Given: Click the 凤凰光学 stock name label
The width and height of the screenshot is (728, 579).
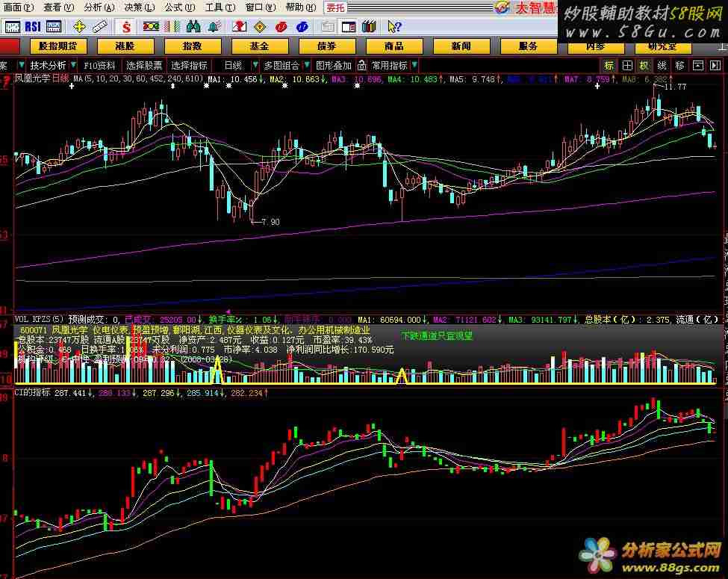Looking at the screenshot, I should 32,78.
